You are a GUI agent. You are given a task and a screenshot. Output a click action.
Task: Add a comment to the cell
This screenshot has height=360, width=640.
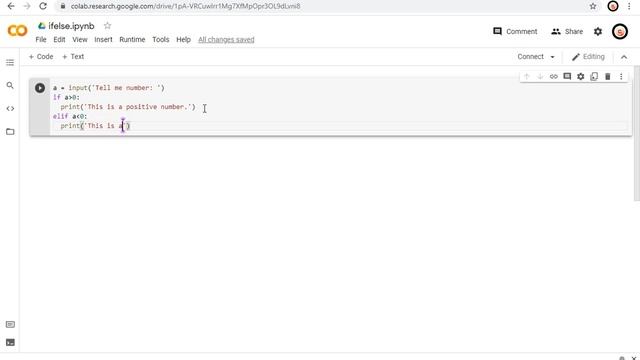pos(567,76)
